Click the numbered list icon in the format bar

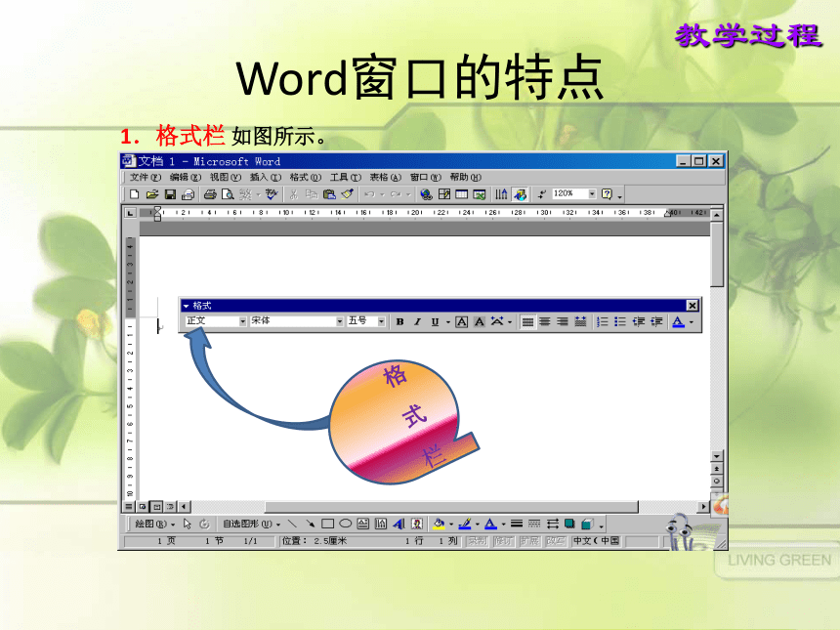[x=602, y=321]
